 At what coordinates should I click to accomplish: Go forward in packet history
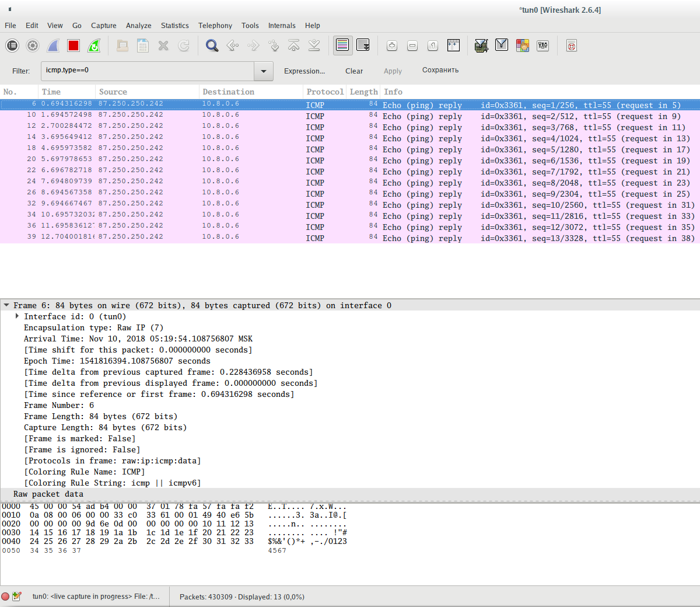pyautogui.click(x=253, y=46)
